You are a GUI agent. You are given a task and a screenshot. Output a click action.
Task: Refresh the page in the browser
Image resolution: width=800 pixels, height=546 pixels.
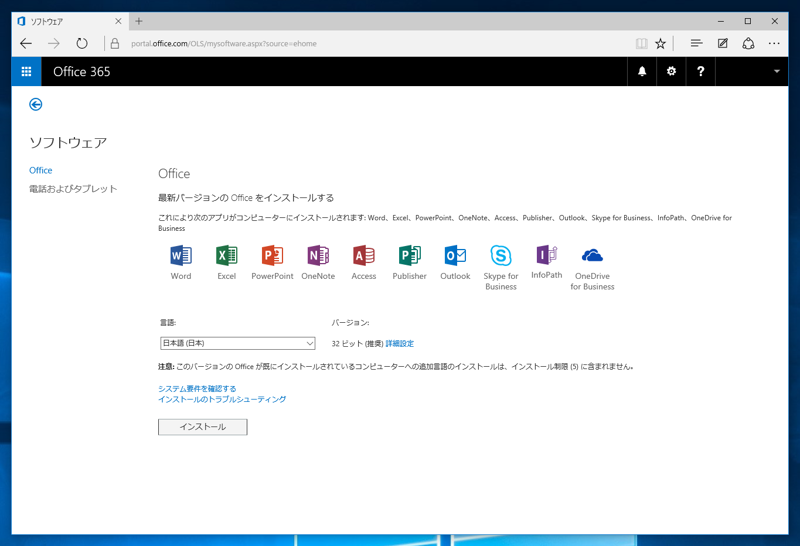[x=82, y=43]
